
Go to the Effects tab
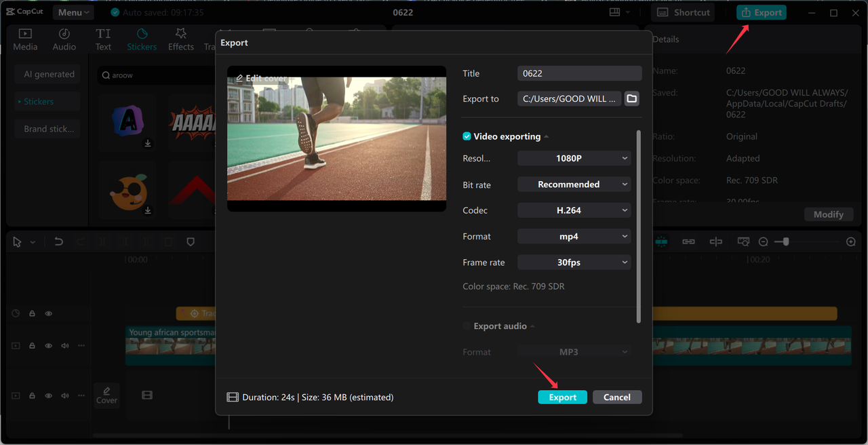click(x=181, y=39)
